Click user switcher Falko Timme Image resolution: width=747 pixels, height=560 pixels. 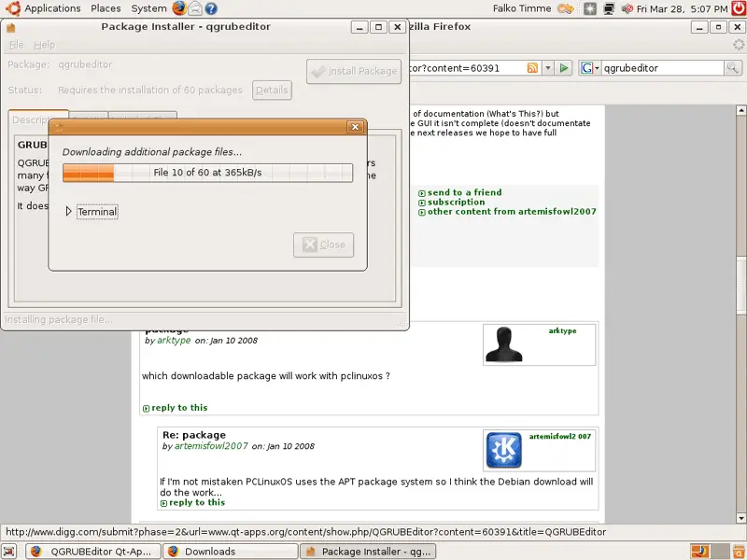[x=522, y=8]
